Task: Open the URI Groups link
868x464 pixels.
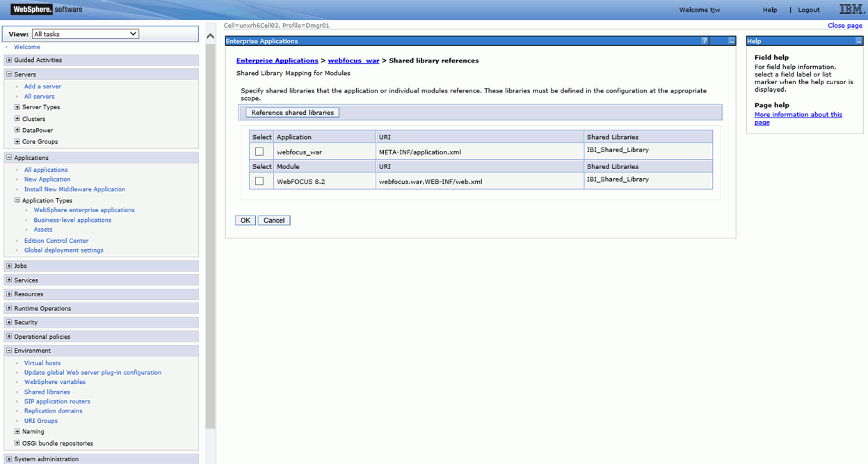Action: (41, 421)
